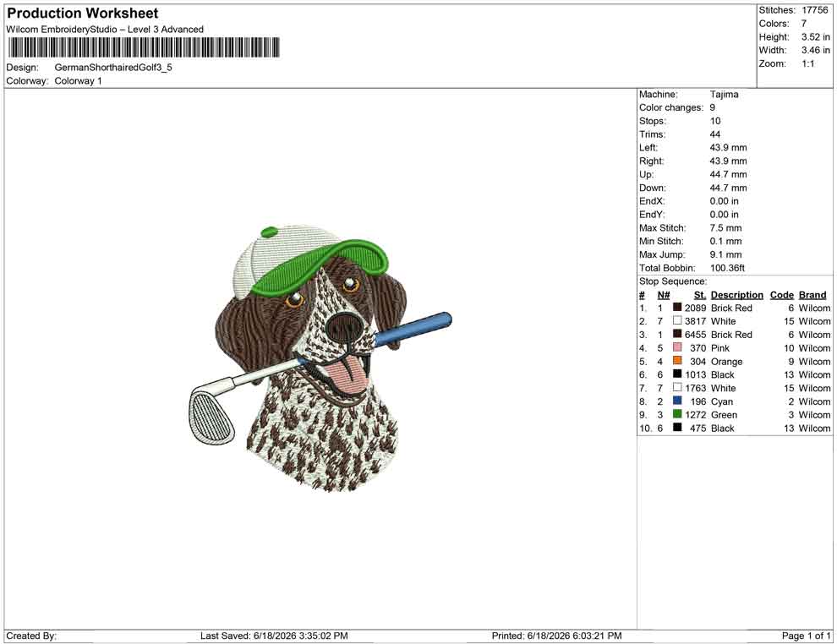837x644 pixels.
Task: Choose the White swatch in stop 7
Action: (x=677, y=387)
